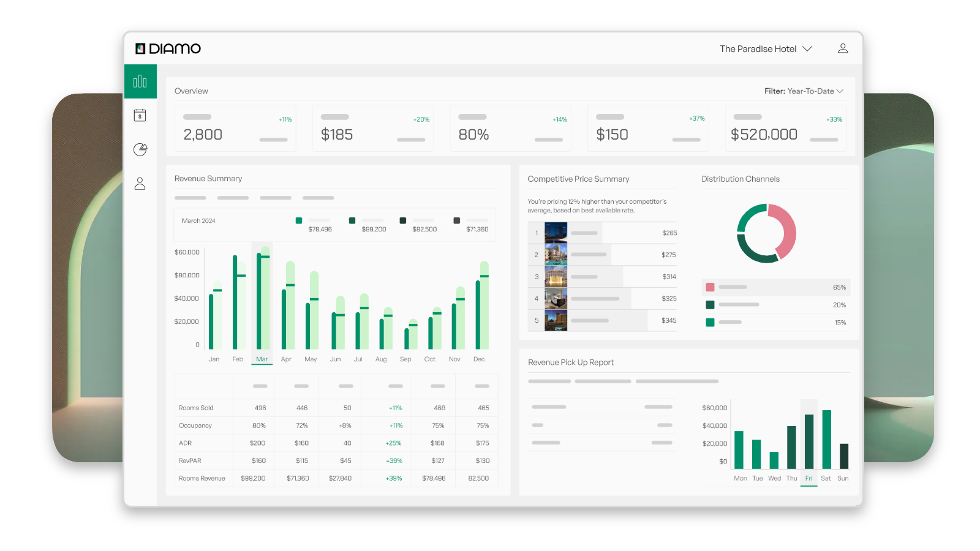Viewport: 980px width, 551px height.
Task: Select the analytics bar chart icon in sidebar
Action: (x=140, y=81)
